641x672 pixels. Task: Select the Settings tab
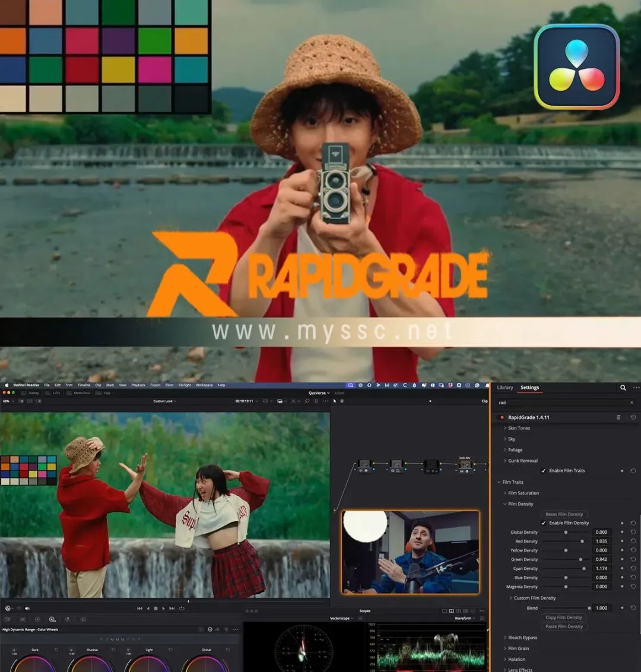529,388
